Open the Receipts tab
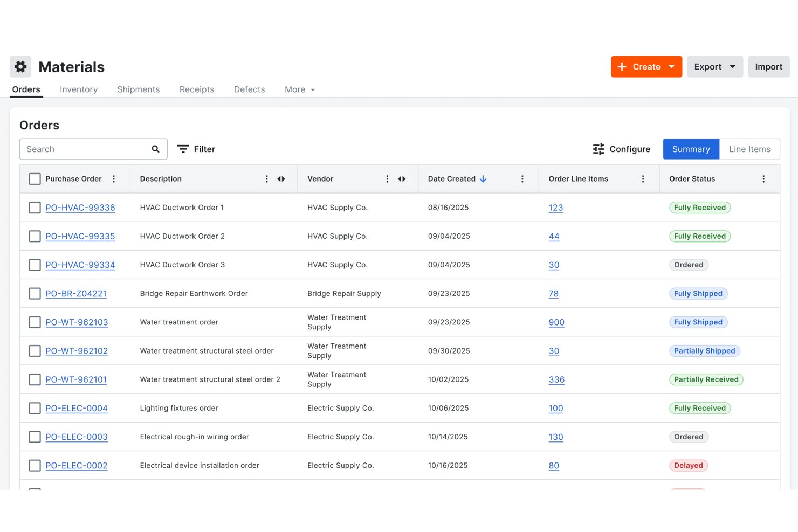Screen dimensions: 798x532 pyautogui.click(x=197, y=89)
